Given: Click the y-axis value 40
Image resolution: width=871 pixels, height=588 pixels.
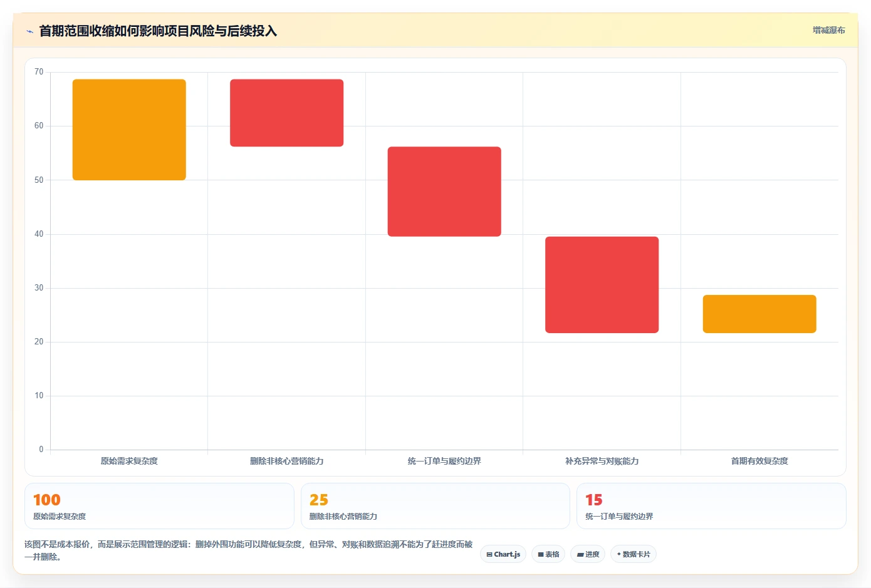Looking at the screenshot, I should [39, 234].
